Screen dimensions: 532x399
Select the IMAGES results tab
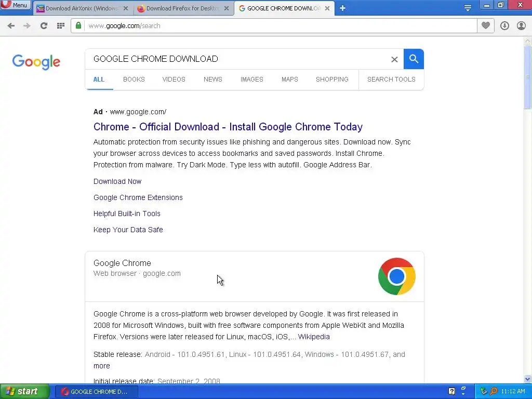(x=252, y=79)
